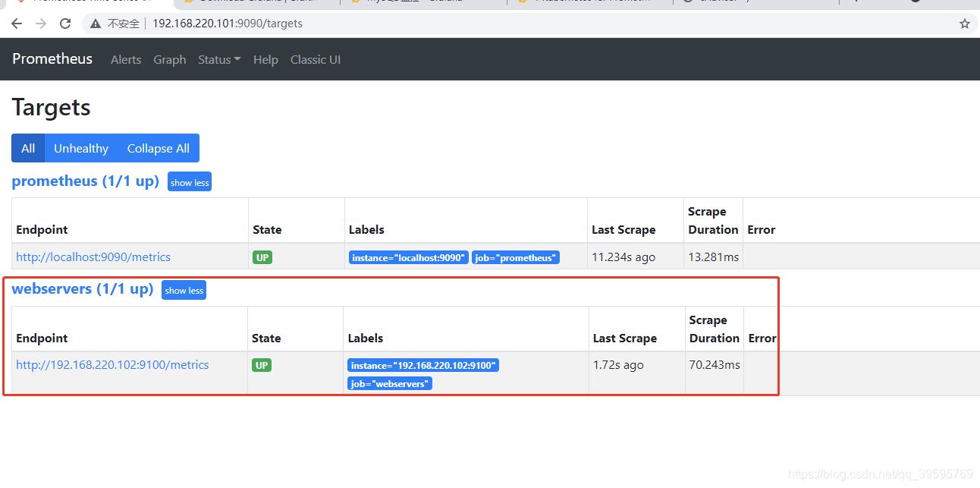Bookmark this page with the star
The height and width of the screenshot is (488, 980).
pos(965,24)
